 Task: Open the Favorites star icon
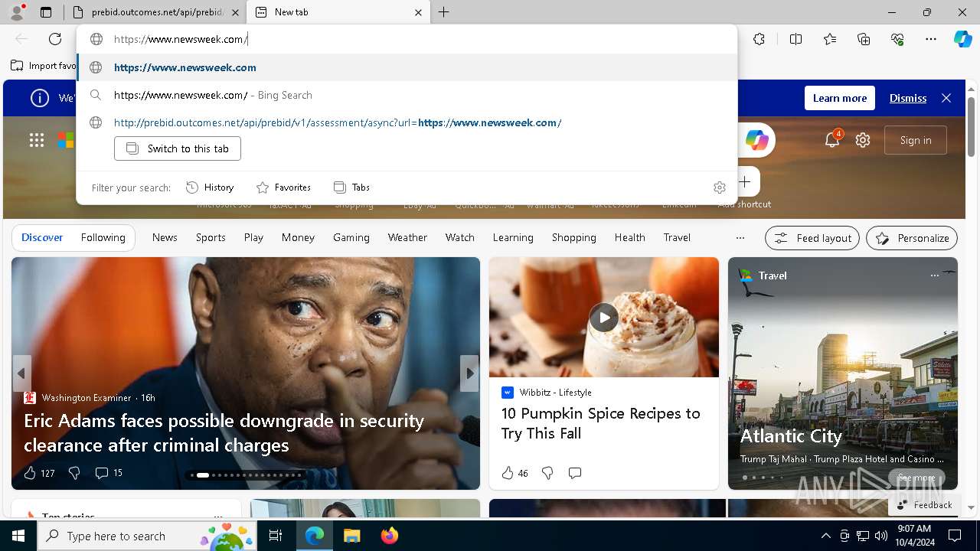pyautogui.click(x=830, y=39)
